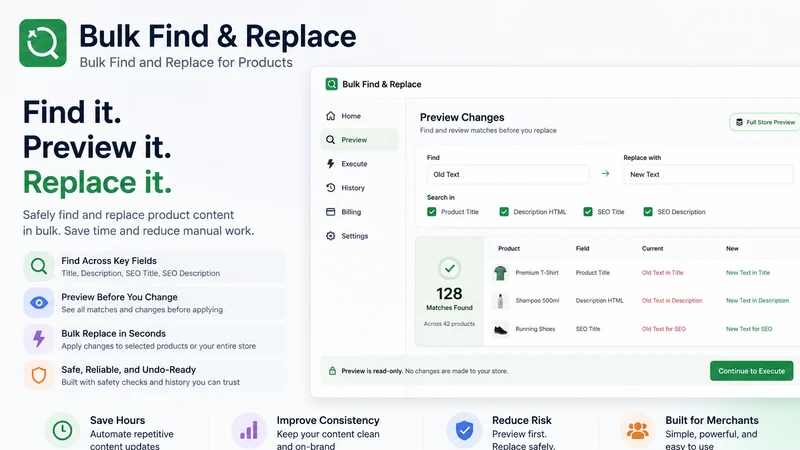Click the Save Hours clock icon
This screenshot has height=450, width=800.
point(62,430)
